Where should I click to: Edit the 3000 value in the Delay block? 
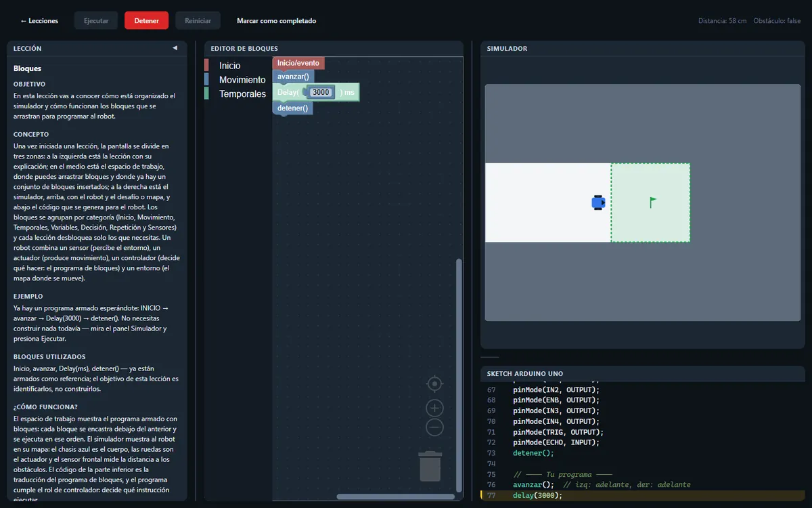[321, 92]
